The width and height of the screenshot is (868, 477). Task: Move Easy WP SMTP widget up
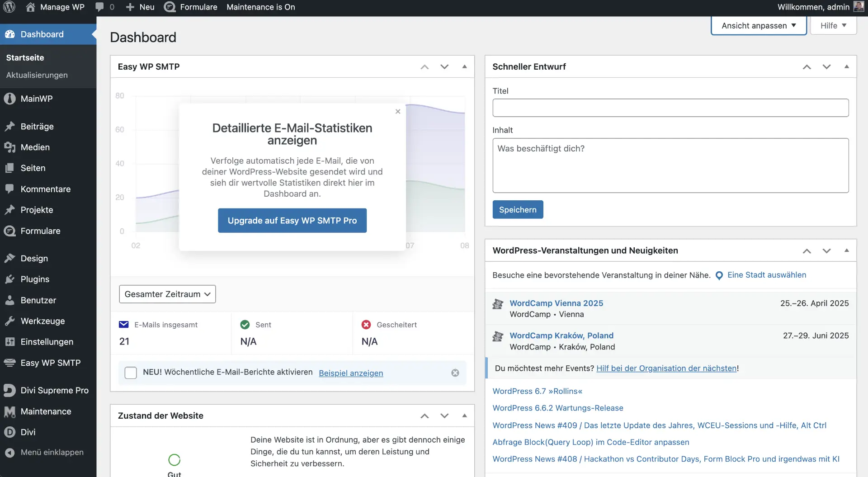[425, 67]
